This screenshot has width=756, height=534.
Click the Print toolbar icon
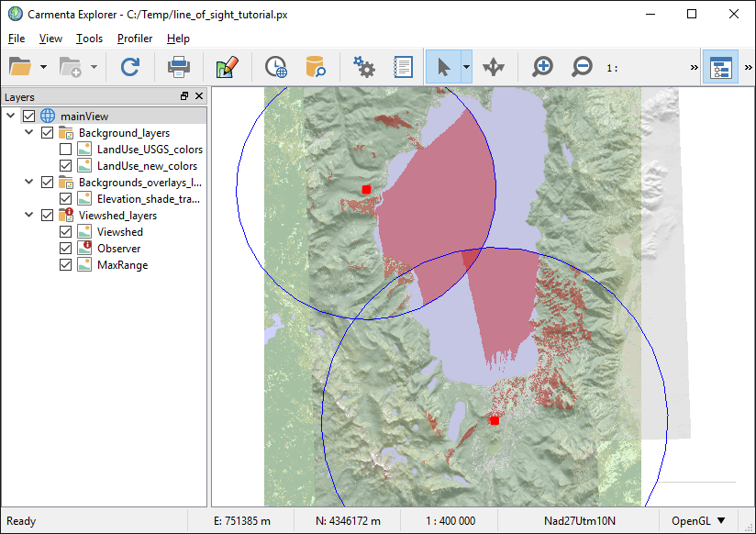[178, 67]
